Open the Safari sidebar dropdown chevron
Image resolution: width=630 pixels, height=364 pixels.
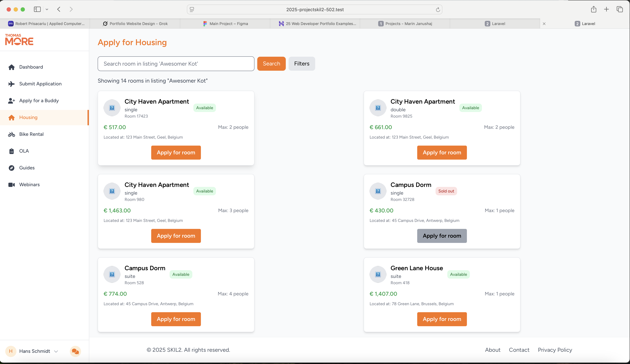[47, 9]
